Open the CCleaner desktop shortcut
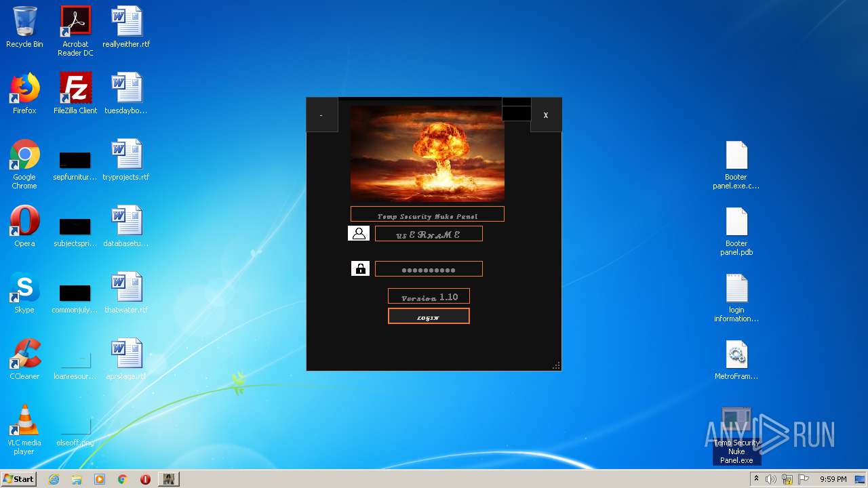 (x=24, y=359)
